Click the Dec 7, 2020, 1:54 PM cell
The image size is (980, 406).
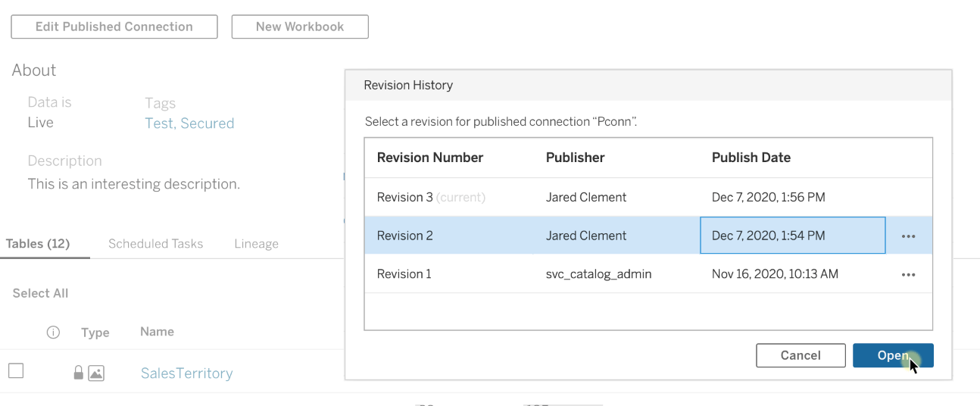[x=793, y=236]
